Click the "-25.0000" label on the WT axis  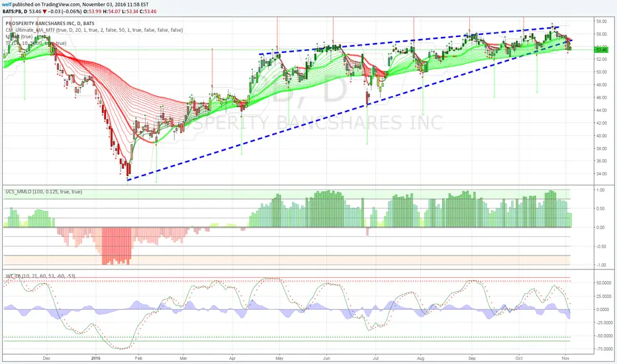[x=604, y=323]
